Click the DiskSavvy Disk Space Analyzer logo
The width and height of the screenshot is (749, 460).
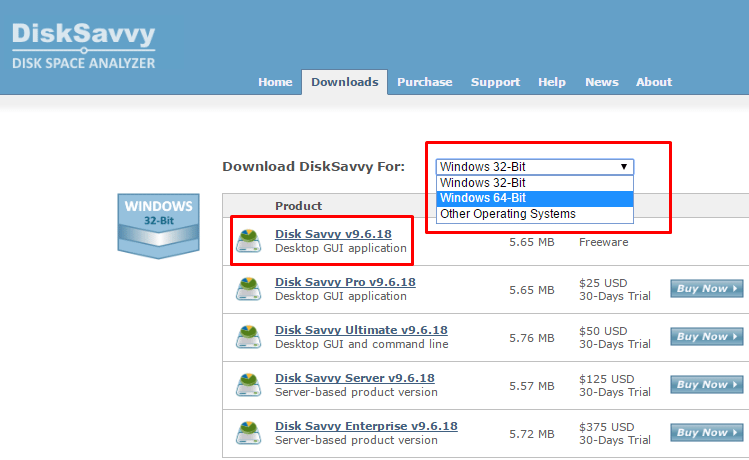point(84,45)
